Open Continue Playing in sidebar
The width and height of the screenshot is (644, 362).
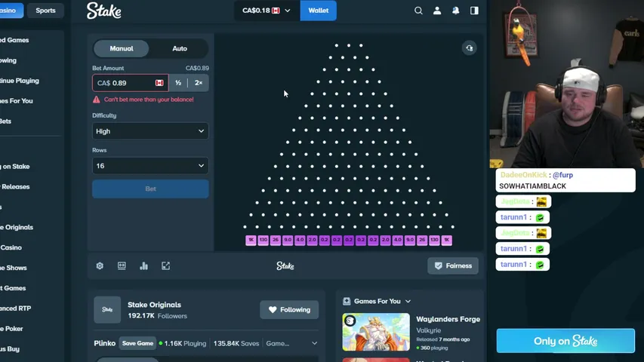[20, 81]
